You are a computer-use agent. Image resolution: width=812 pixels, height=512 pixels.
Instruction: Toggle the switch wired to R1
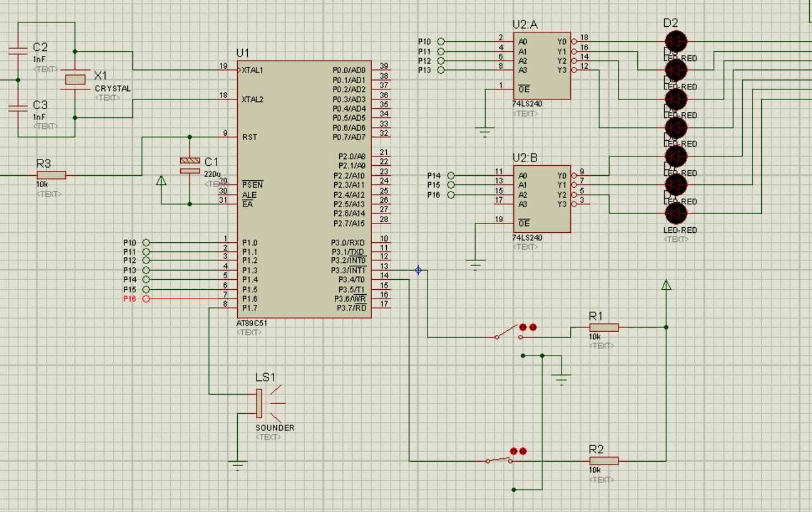point(508,332)
